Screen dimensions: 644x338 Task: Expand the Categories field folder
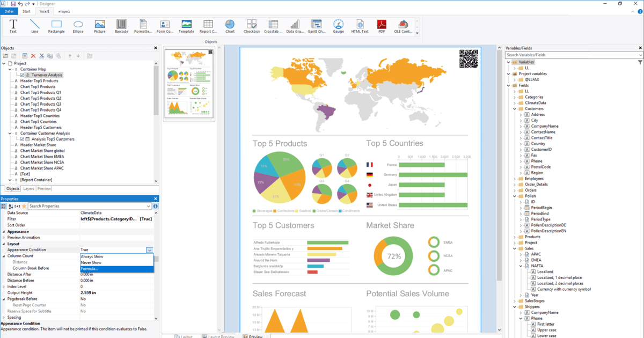pyautogui.click(x=515, y=97)
